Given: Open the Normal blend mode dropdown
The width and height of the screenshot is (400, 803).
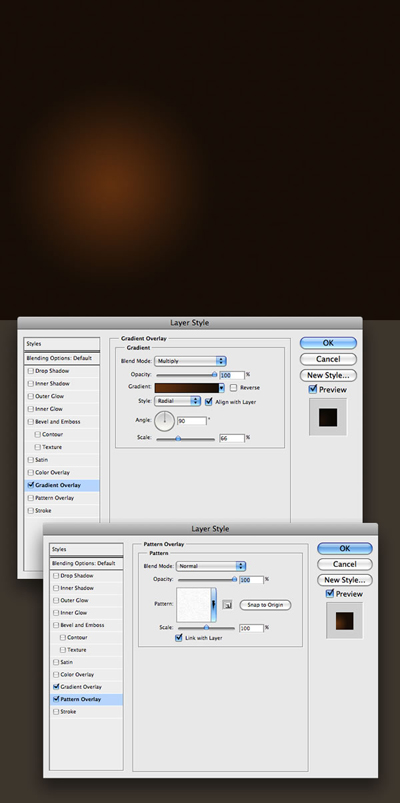Looking at the screenshot, I should tap(211, 566).
